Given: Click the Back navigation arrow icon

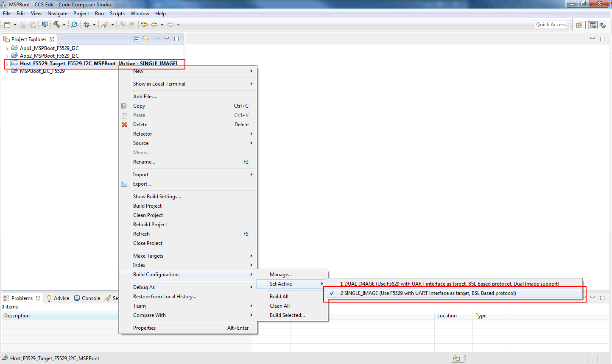Looking at the screenshot, I should point(154,25).
